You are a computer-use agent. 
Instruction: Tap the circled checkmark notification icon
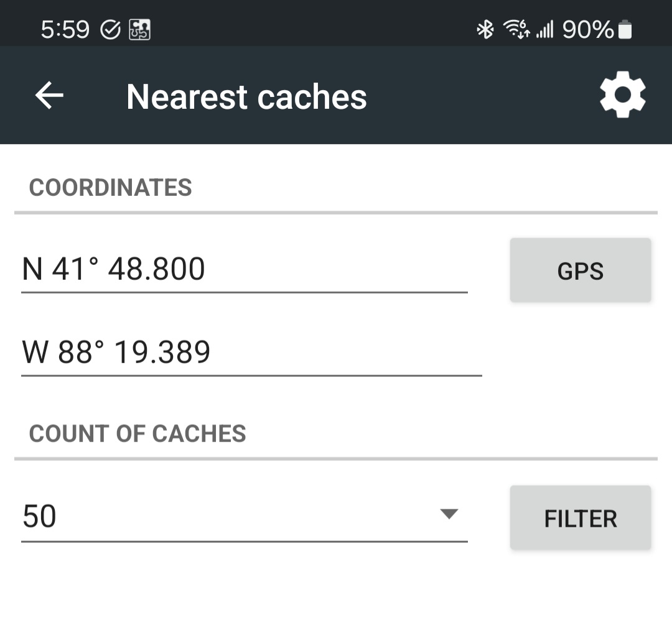pos(110,29)
